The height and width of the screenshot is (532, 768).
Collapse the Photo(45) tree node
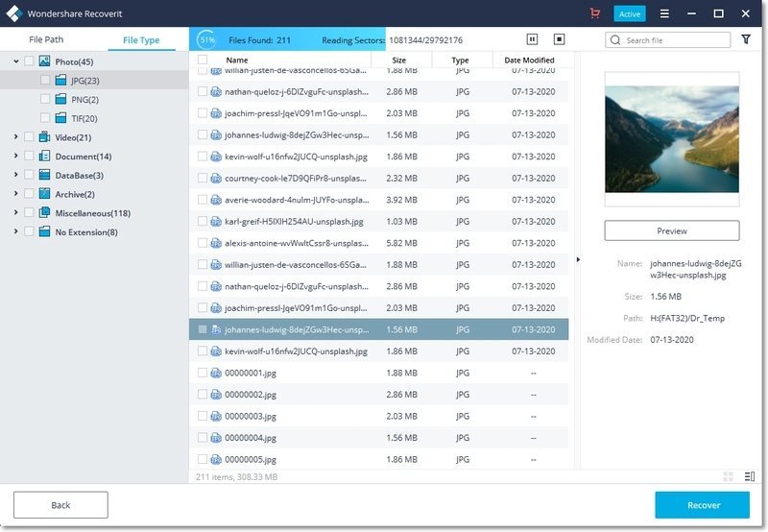(16, 61)
